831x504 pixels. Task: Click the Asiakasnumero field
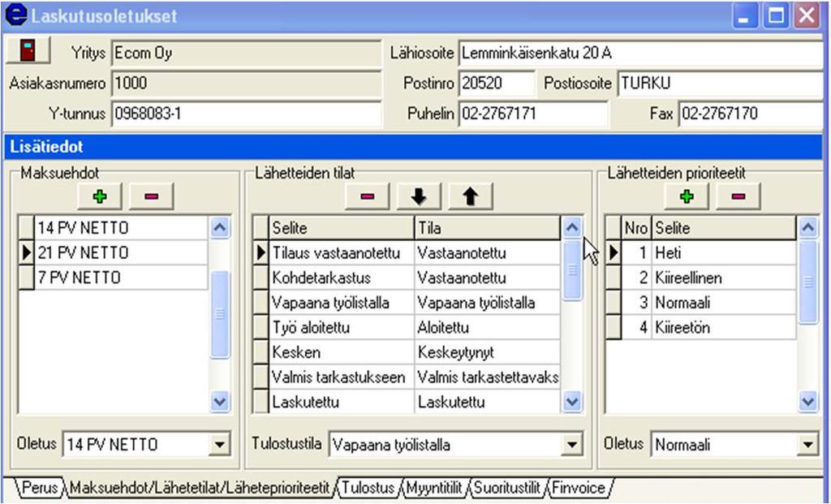[x=247, y=84]
